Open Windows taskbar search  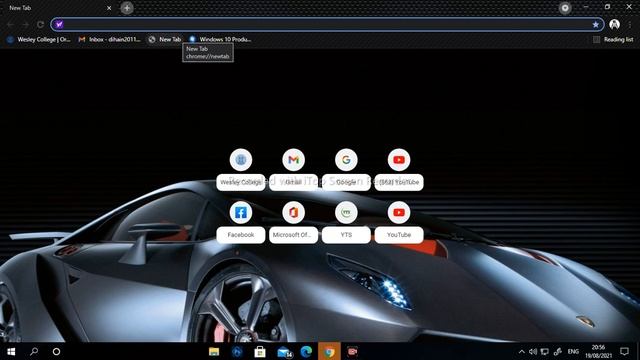(34, 351)
